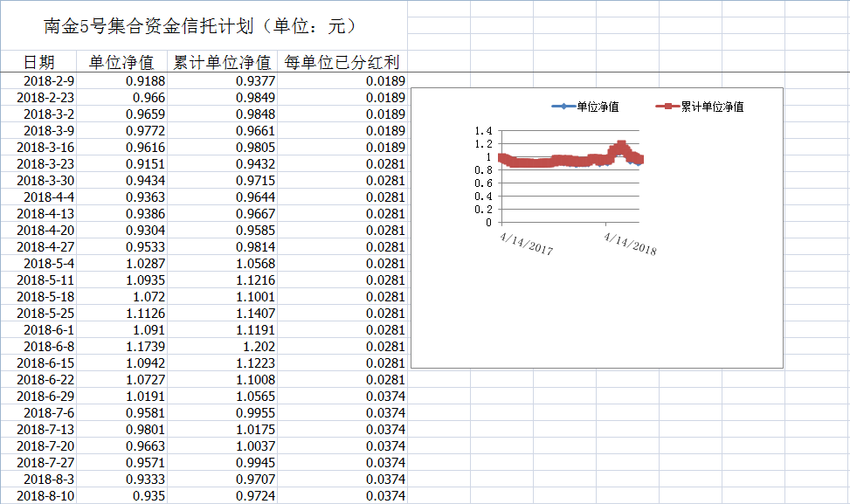Screen dimensions: 850x504
Task: Select unit net value cell 0.9581
Action: 122,412
